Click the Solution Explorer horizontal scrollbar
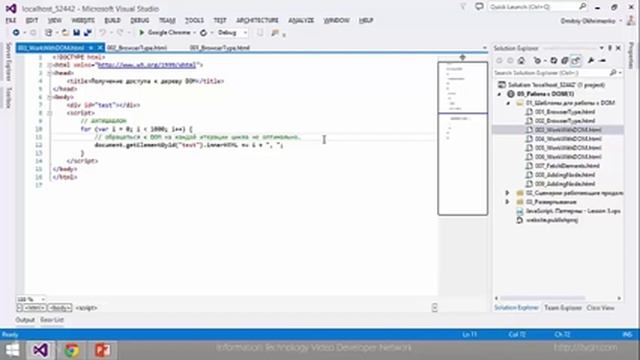640x360 pixels. (x=543, y=298)
